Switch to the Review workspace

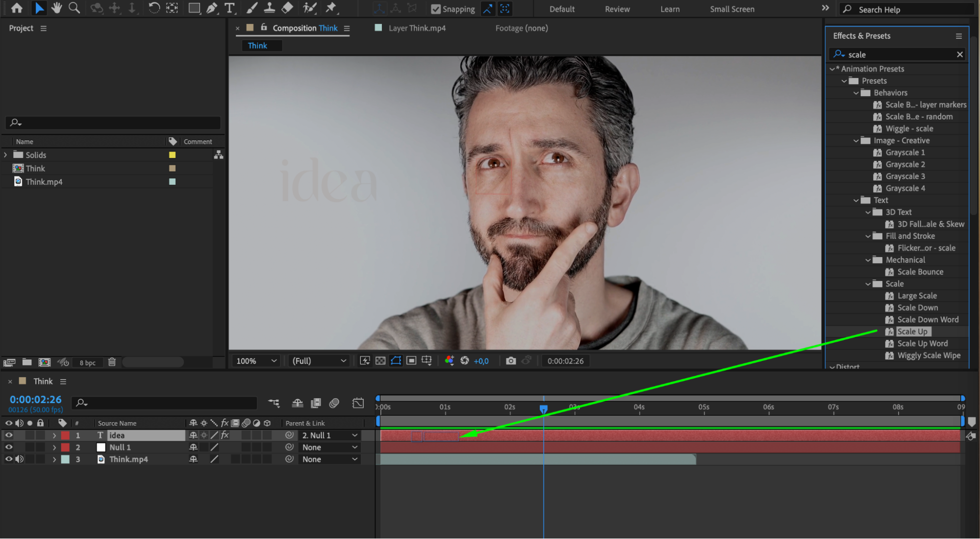617,9
